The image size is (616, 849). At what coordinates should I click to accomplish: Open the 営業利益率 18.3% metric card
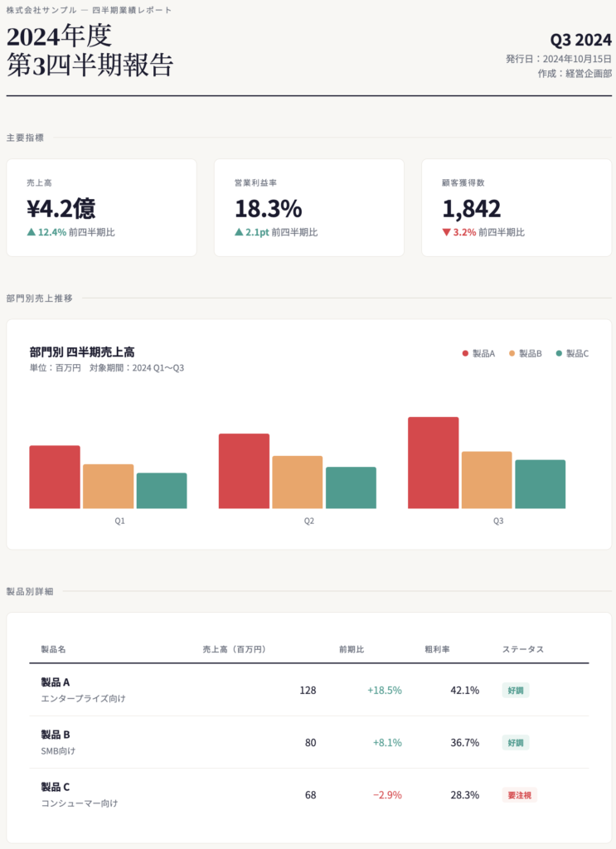(308, 207)
